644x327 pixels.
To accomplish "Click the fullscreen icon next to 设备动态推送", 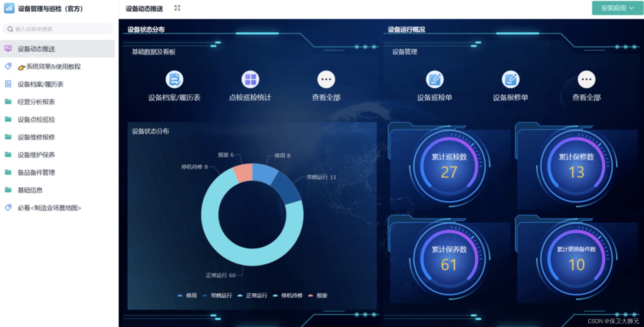I will [177, 8].
